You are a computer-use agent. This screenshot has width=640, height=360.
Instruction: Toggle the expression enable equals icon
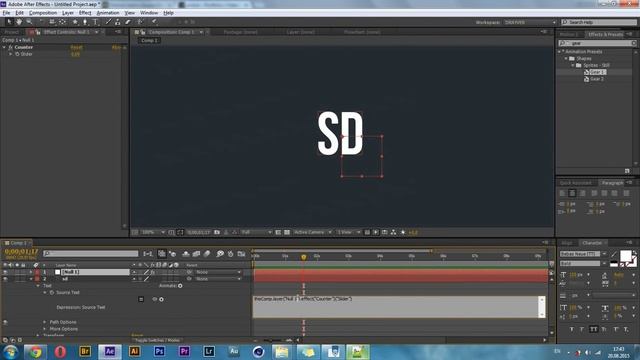[141, 299]
